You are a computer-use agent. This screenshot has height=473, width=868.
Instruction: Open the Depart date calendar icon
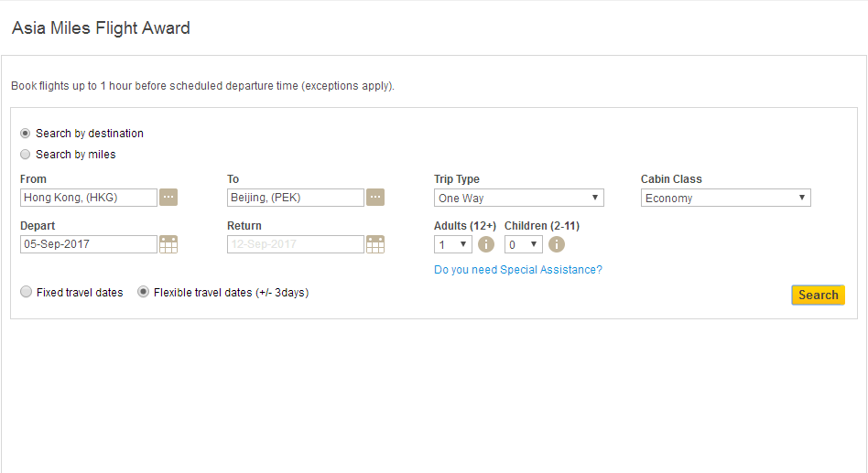(x=168, y=244)
